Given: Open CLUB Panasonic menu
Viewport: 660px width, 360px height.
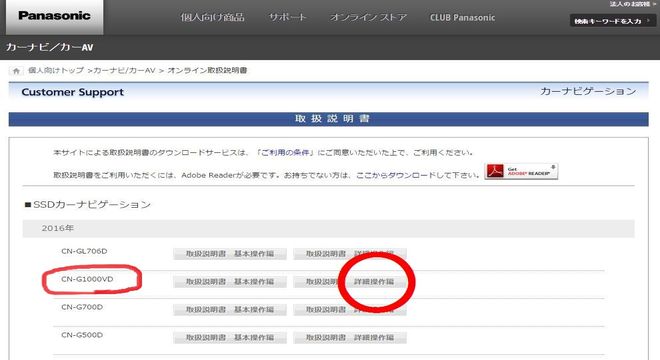Looking at the screenshot, I should click(462, 18).
